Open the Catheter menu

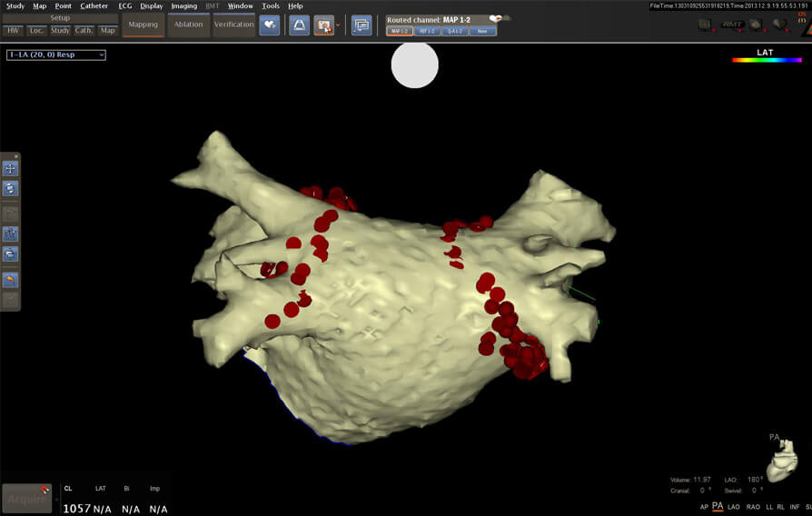pyautogui.click(x=94, y=5)
